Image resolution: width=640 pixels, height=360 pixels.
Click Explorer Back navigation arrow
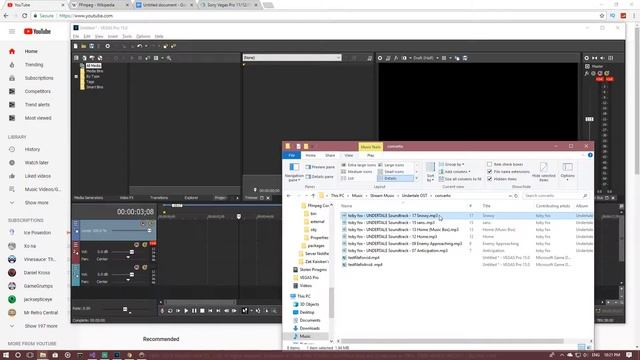[x=289, y=196]
